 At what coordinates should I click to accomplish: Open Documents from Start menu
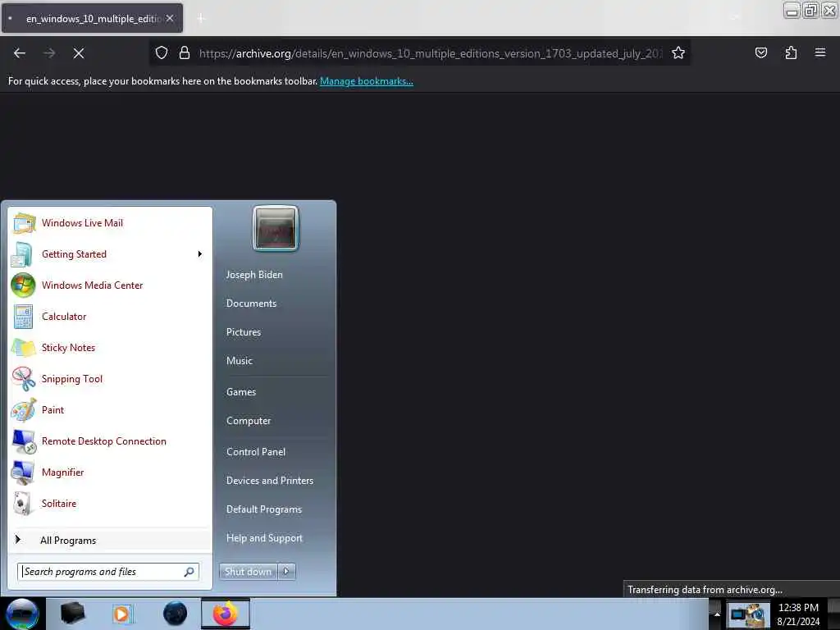coord(251,304)
